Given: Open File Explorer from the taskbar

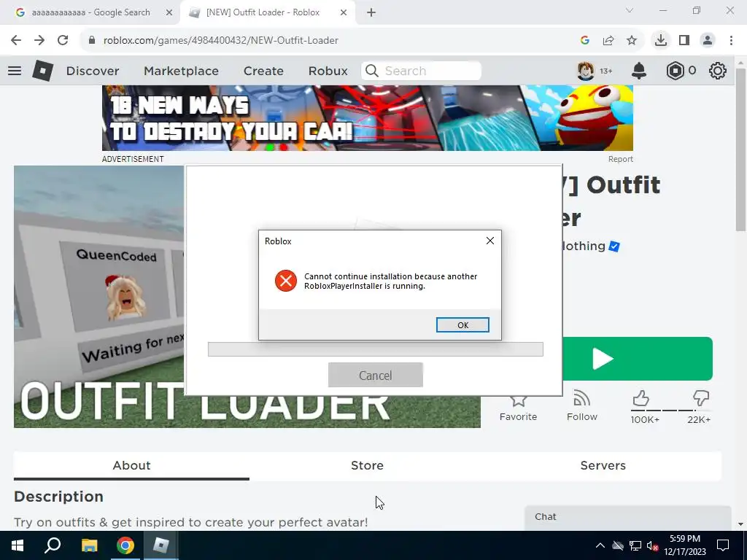Looking at the screenshot, I should (89, 545).
